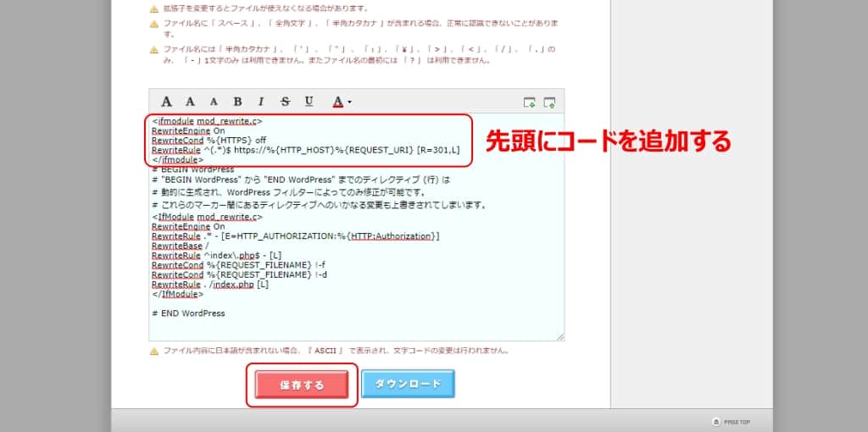
Task: Click the https redirect RewriteRule line with R=301
Action: (x=305, y=150)
